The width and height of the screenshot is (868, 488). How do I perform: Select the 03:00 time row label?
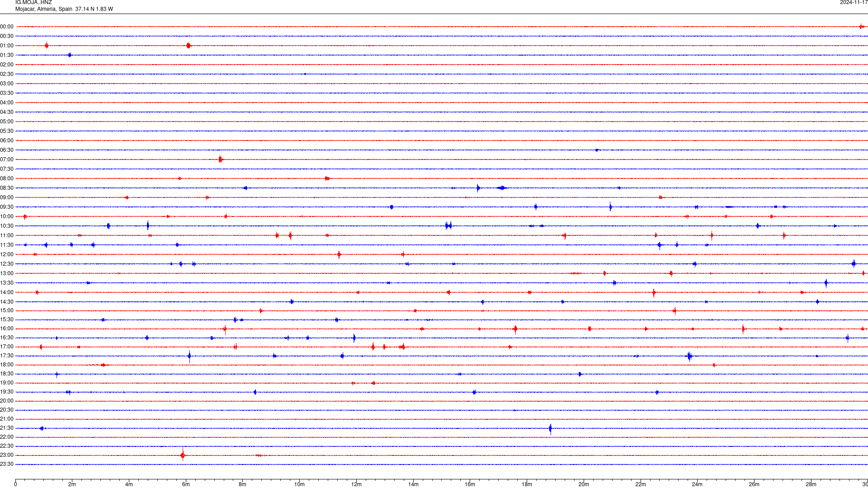point(7,84)
